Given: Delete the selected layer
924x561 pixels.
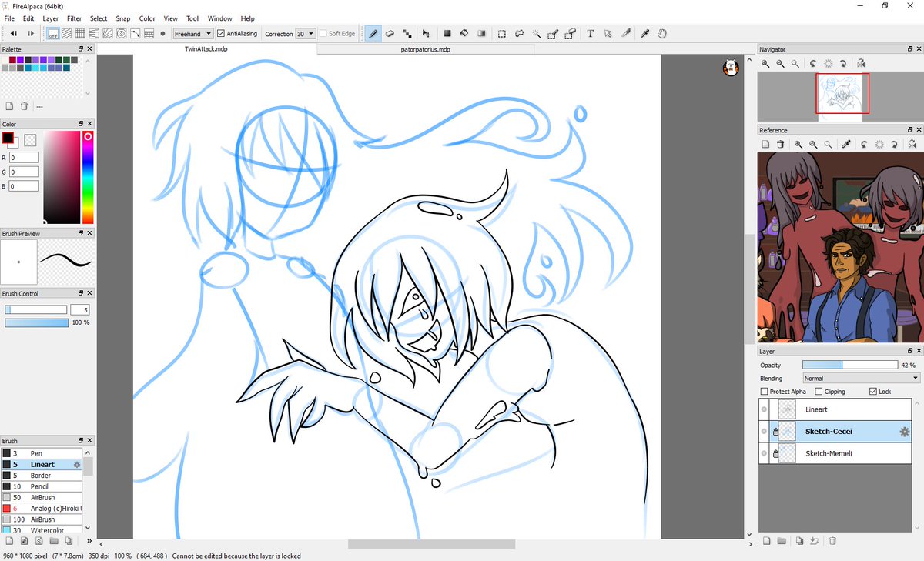Looking at the screenshot, I should click(x=832, y=541).
